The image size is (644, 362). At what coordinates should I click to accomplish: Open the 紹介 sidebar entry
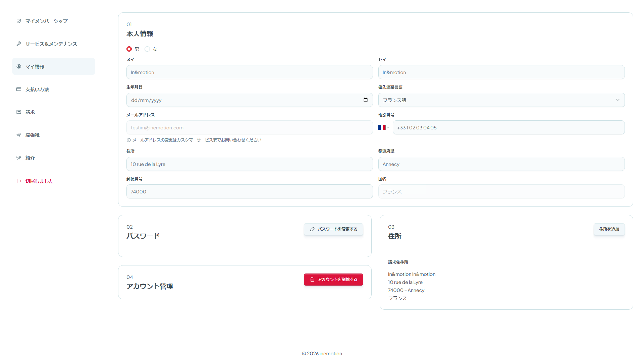coord(54,158)
